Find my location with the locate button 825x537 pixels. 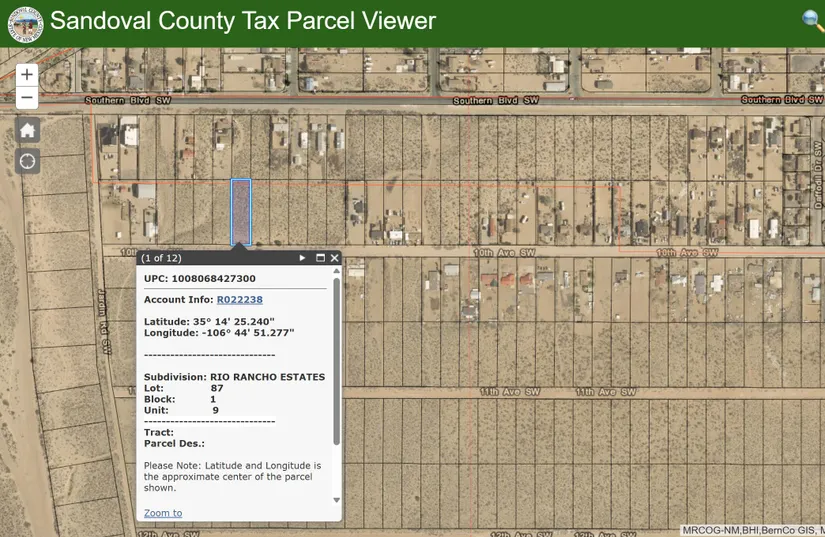point(27,161)
